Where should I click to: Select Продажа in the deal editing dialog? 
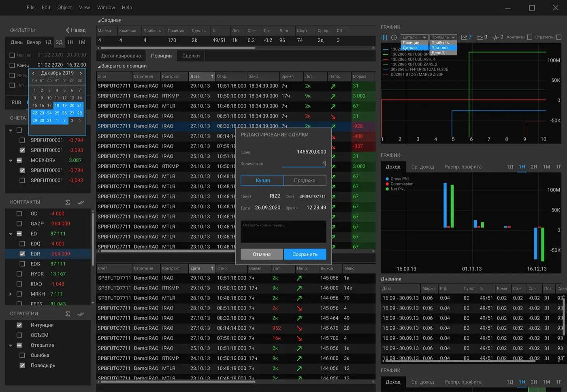(305, 180)
